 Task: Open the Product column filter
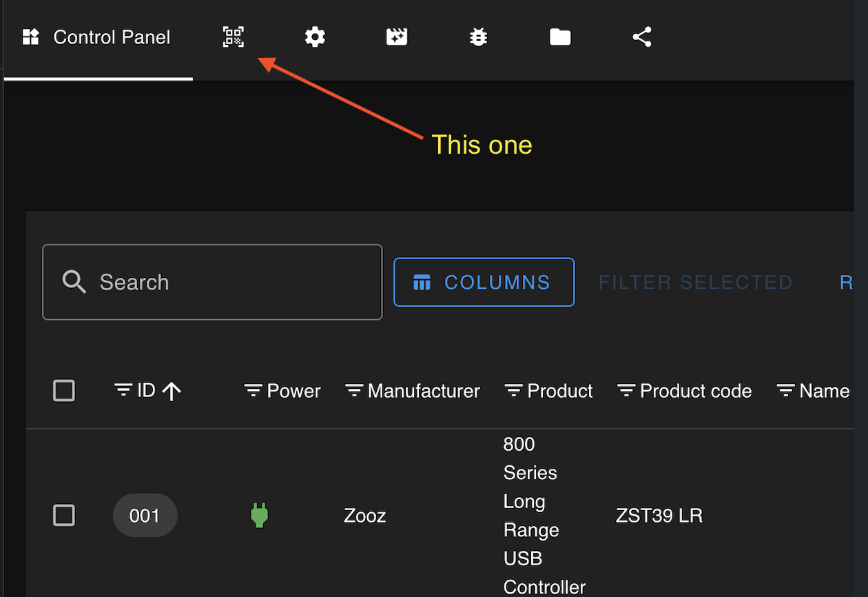514,391
